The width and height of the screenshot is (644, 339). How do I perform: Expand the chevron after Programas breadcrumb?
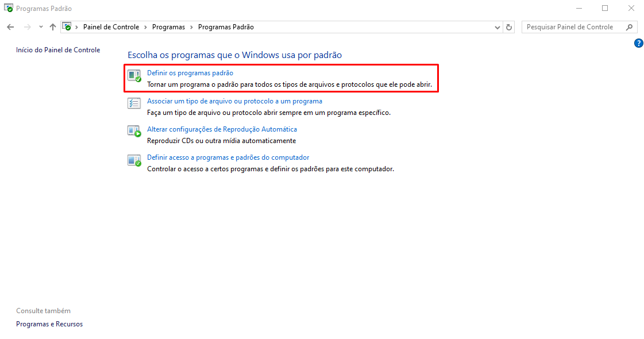click(191, 27)
